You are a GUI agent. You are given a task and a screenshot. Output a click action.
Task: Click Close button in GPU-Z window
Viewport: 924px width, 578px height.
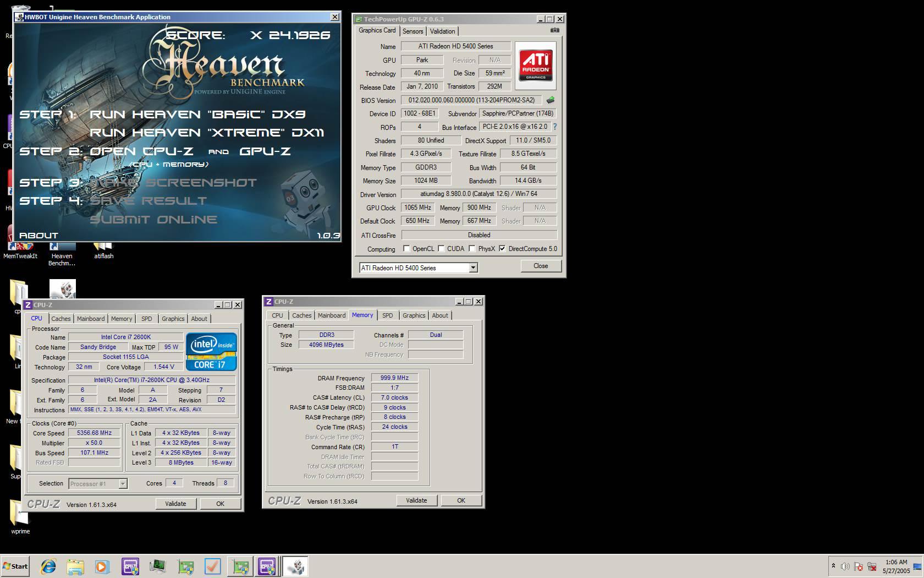[541, 266]
